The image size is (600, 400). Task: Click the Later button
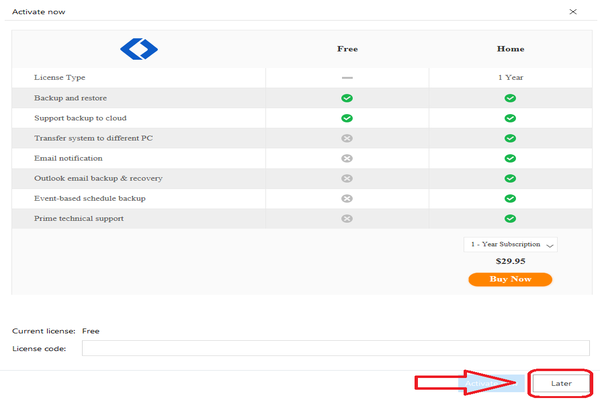[x=561, y=383]
